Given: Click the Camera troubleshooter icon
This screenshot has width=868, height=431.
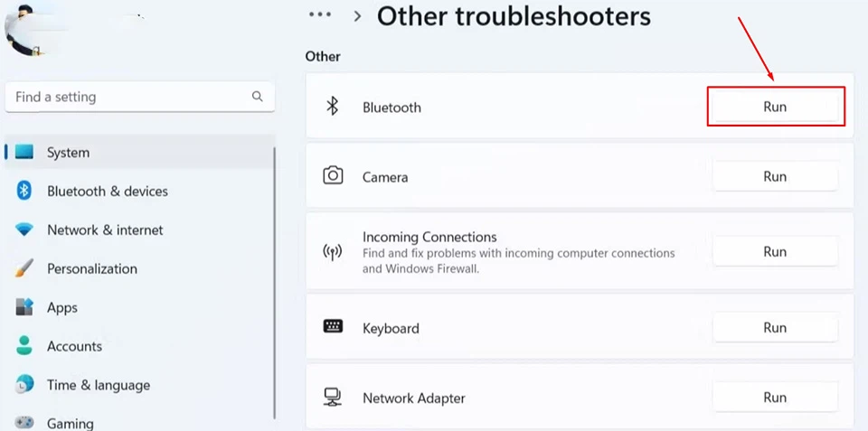Looking at the screenshot, I should coord(333,176).
